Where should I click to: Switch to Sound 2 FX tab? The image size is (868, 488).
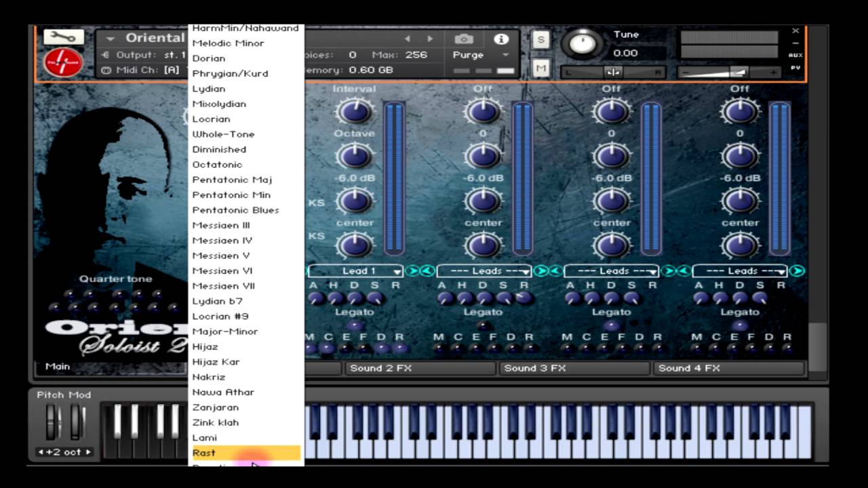[x=420, y=368]
